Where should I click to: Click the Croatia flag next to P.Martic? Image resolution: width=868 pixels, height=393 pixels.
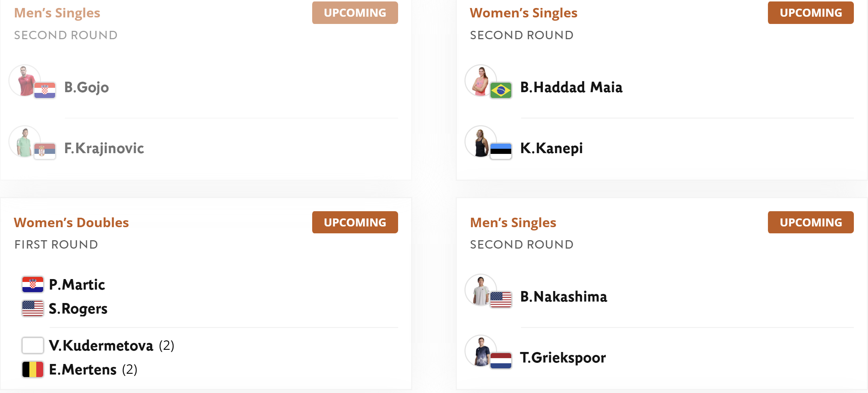click(33, 284)
